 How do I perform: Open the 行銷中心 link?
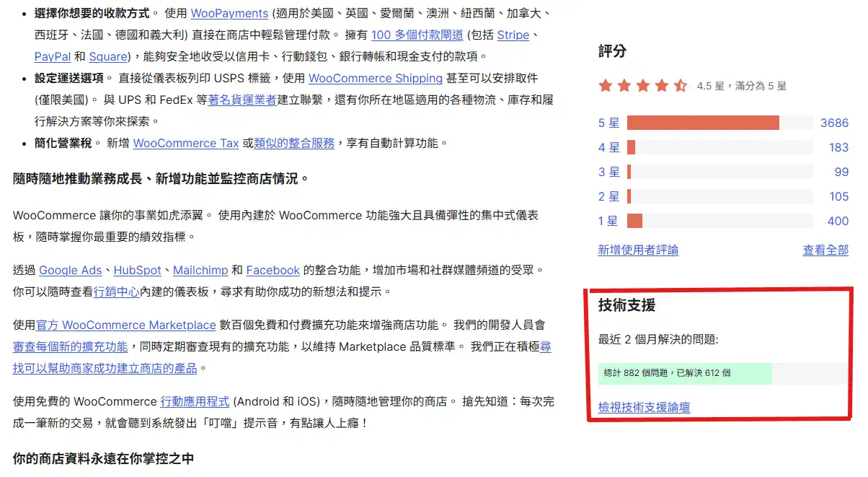tap(117, 292)
